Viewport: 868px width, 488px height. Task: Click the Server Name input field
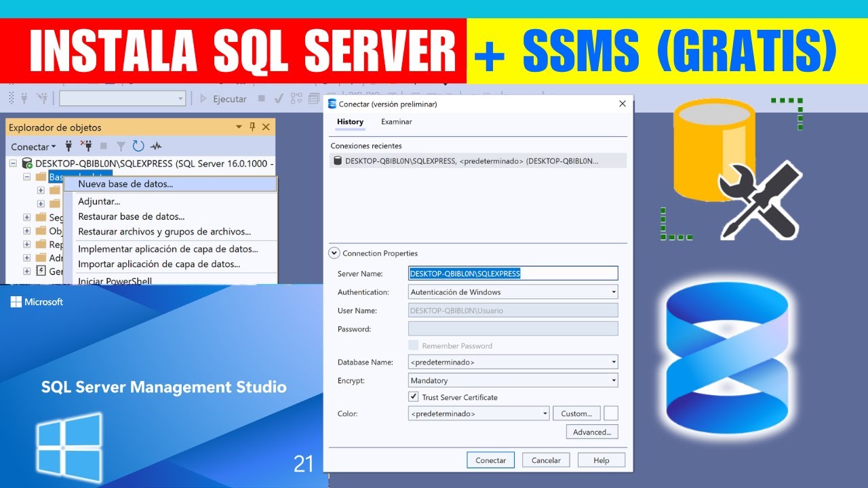pos(513,273)
